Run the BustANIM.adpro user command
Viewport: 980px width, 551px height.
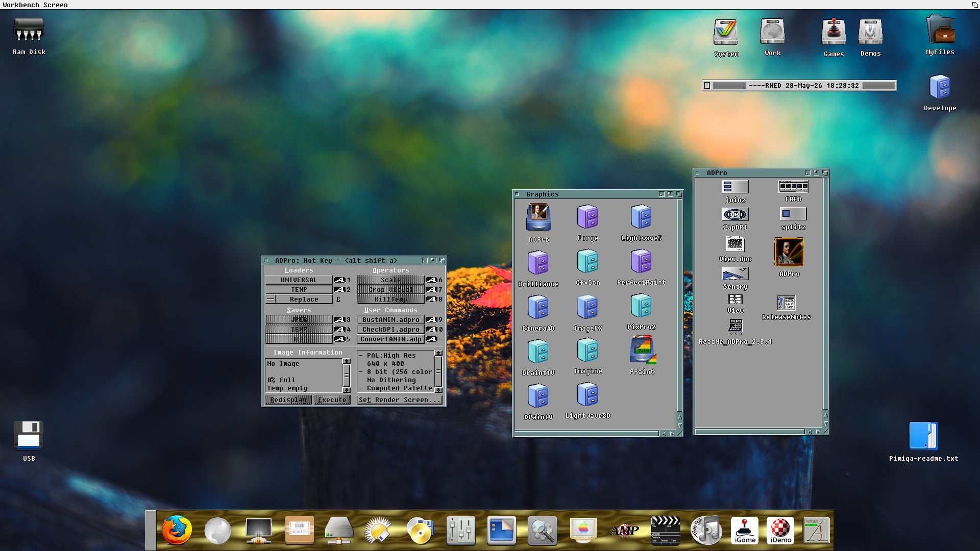click(x=390, y=320)
